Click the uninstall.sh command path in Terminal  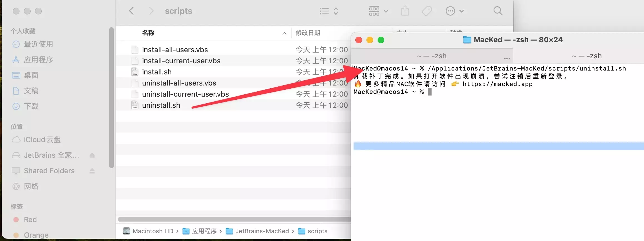(x=527, y=69)
